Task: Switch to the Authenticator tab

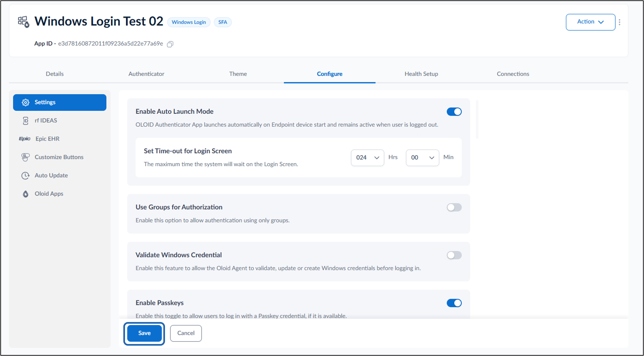Action: tap(146, 74)
